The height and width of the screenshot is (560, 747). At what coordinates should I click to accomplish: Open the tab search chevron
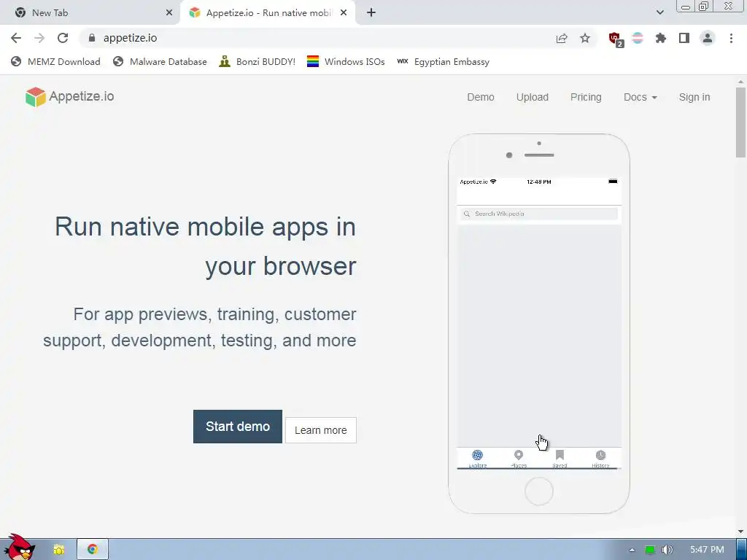(659, 12)
